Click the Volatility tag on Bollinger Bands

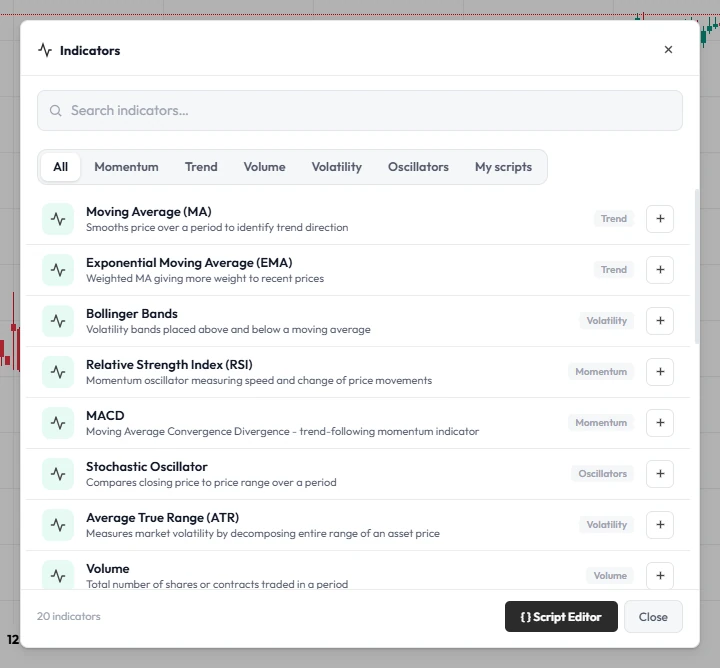(607, 321)
